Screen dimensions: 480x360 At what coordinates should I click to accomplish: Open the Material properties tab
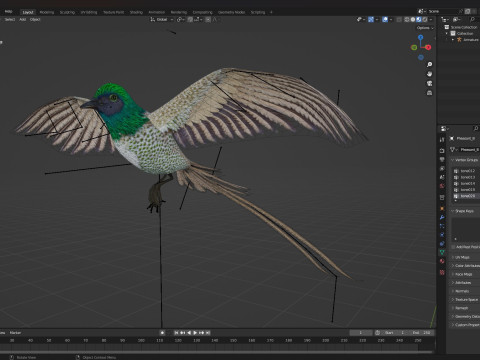coord(442,261)
